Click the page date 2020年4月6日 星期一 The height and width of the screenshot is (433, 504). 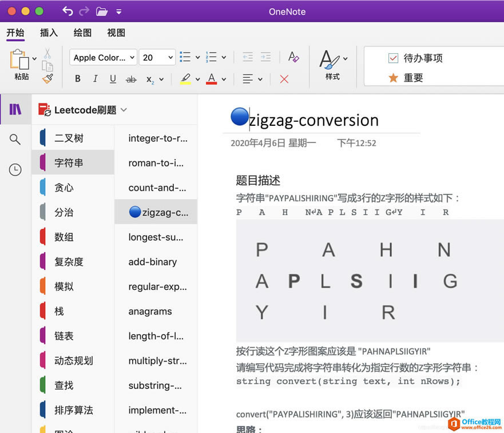273,143
